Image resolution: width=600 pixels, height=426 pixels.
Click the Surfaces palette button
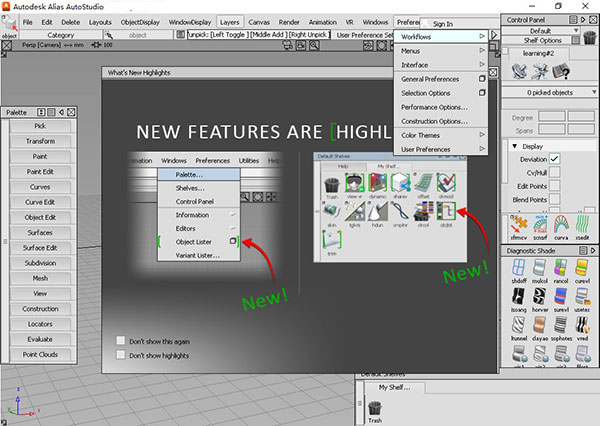[39, 232]
